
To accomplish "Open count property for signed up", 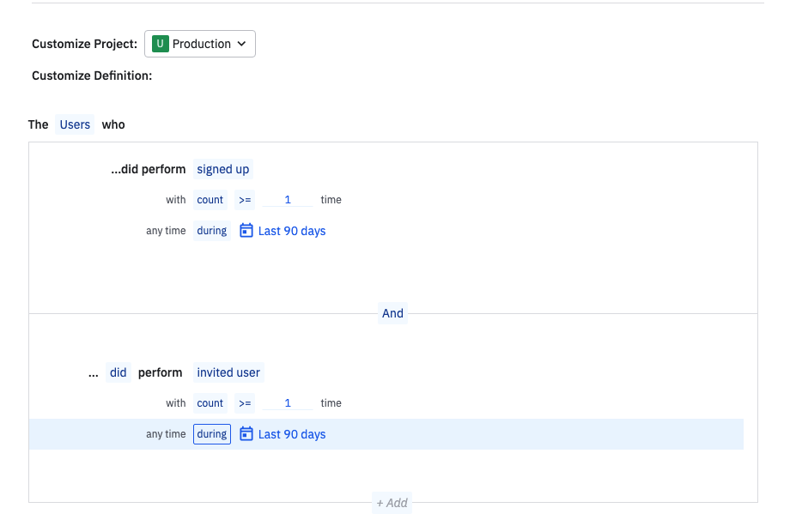I will tap(210, 200).
